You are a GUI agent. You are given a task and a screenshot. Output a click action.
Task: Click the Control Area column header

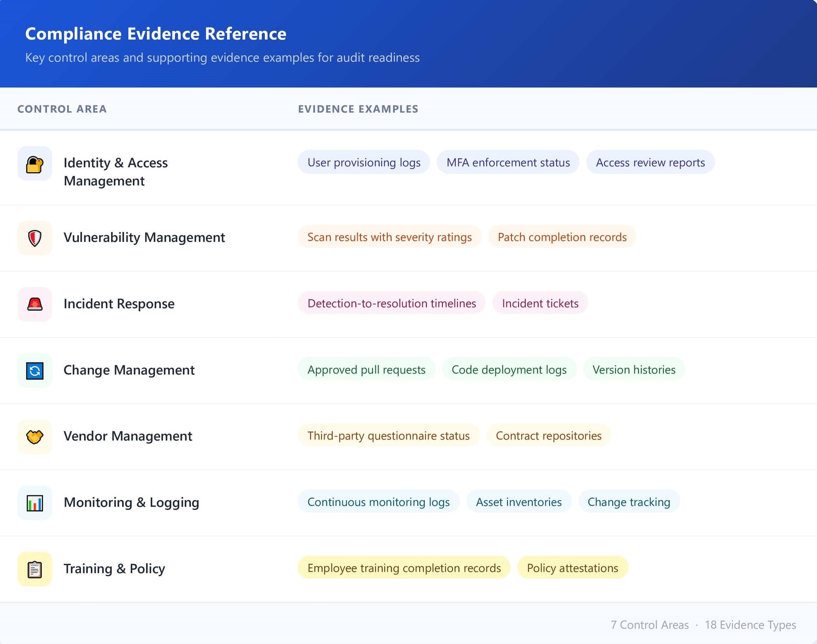point(62,109)
